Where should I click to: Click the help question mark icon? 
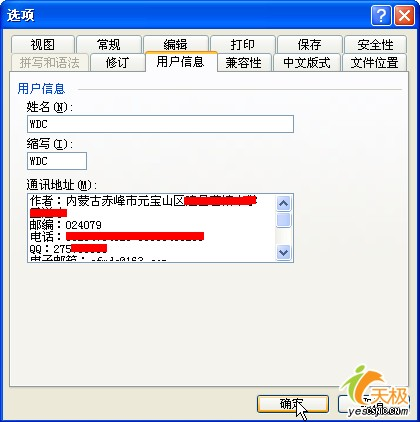[x=381, y=15]
